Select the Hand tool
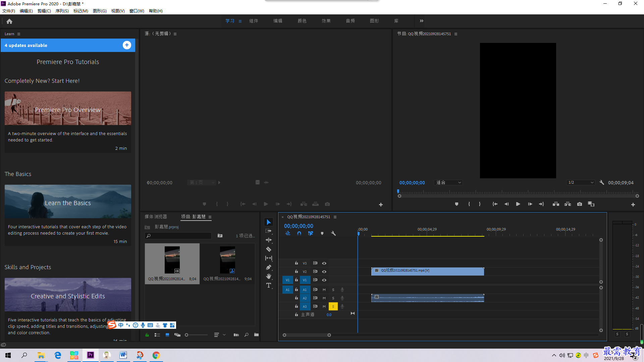The width and height of the screenshot is (644, 362). 269,276
